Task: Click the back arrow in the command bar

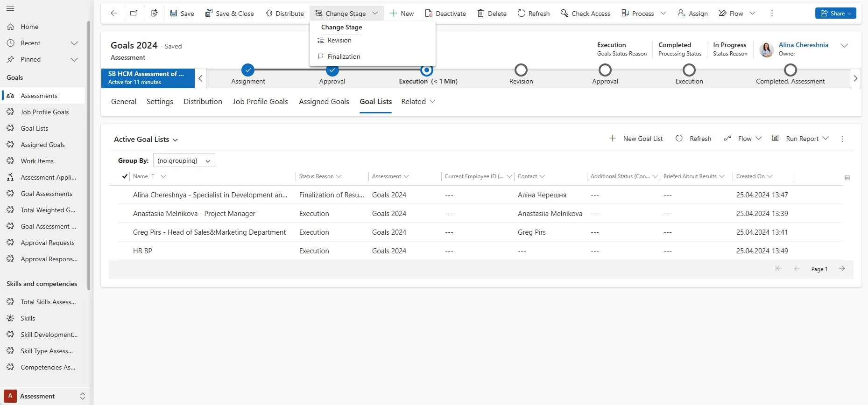Action: click(113, 13)
